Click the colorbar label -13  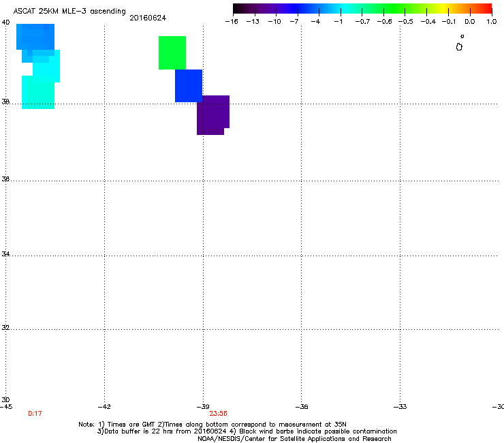253,22
